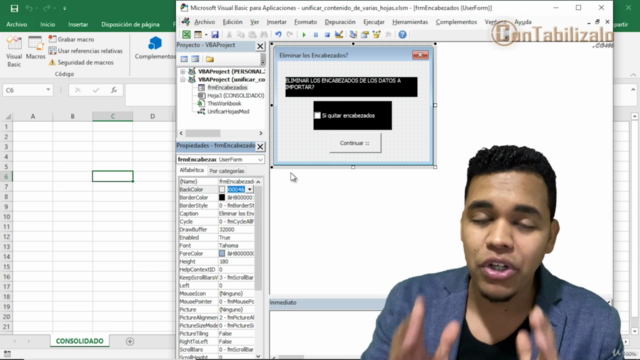Click the Excel Save icon in quick access toolbar

click(14, 8)
